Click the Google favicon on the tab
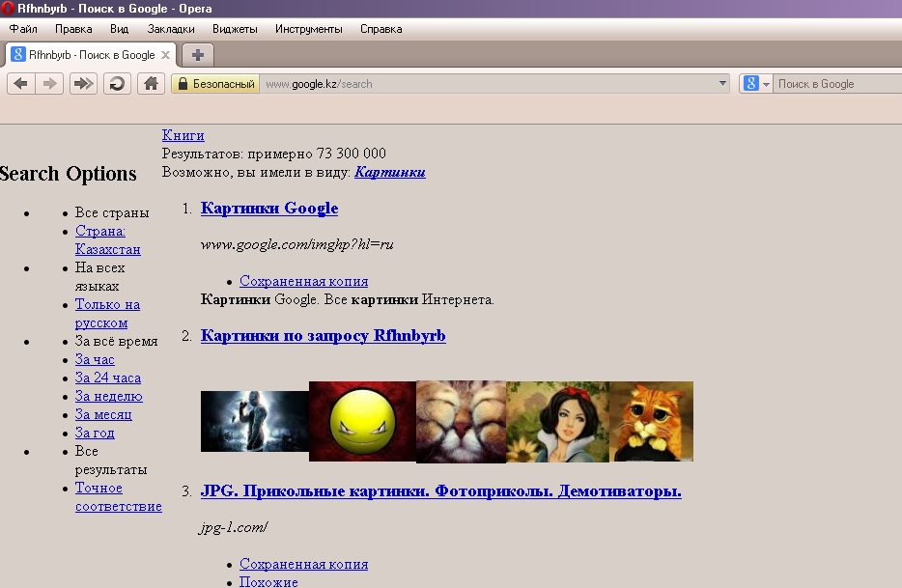The height and width of the screenshot is (588, 902). (x=17, y=55)
